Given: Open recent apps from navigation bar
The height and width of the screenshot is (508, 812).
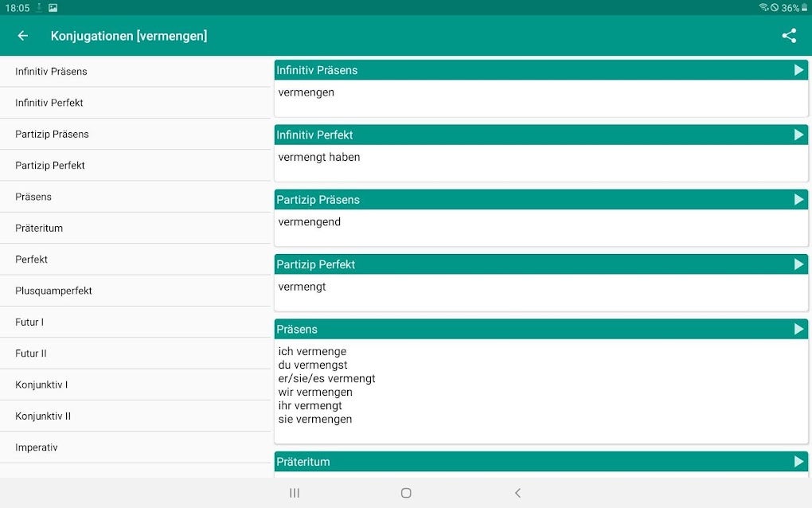Looking at the screenshot, I should coord(294,492).
